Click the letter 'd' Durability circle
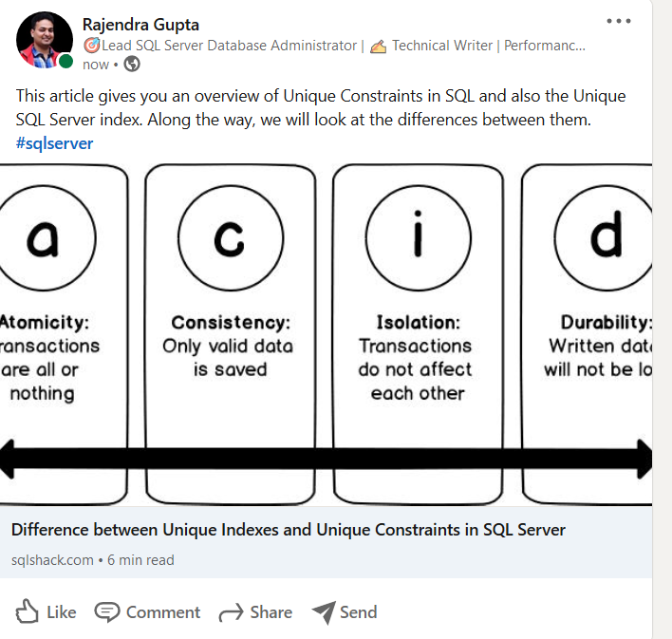The image size is (672, 639). [x=607, y=238]
